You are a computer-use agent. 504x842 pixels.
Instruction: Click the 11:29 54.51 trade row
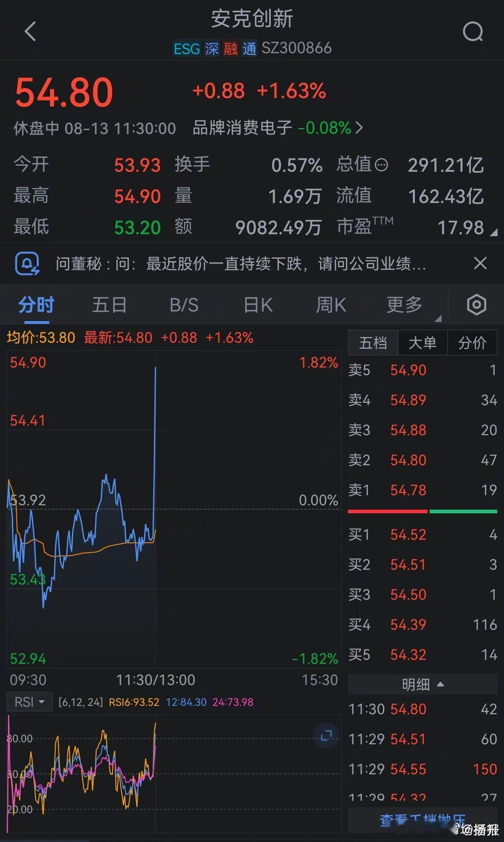422,739
